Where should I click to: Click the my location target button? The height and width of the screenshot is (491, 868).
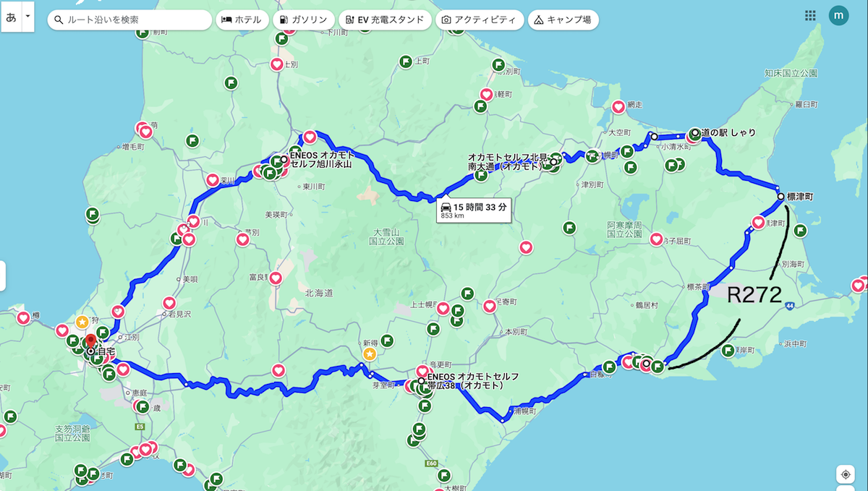(x=845, y=474)
